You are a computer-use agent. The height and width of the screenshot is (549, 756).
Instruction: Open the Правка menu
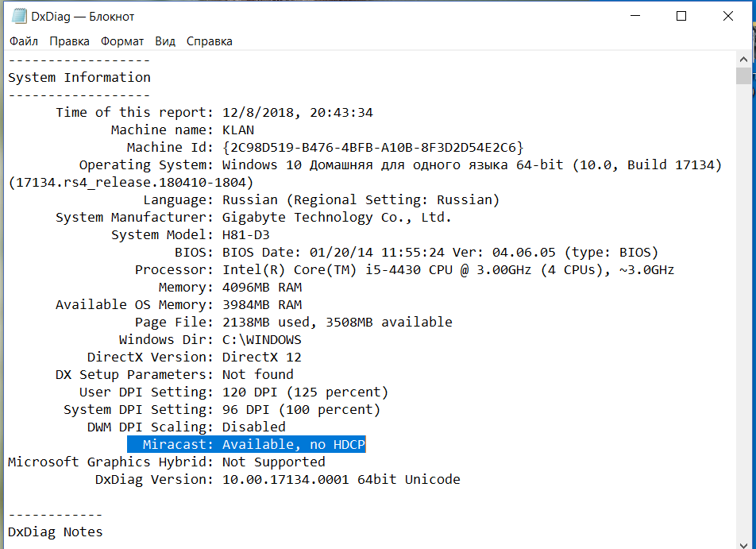(x=69, y=41)
